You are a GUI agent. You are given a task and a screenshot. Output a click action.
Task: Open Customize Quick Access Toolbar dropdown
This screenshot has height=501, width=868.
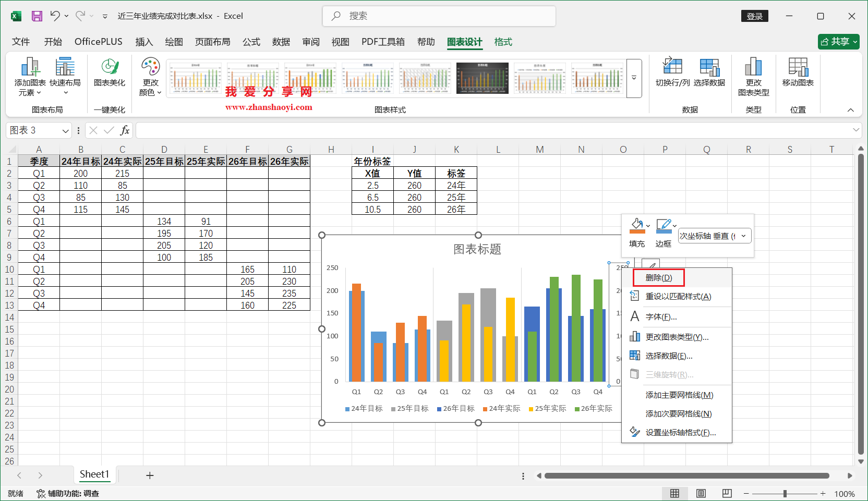(105, 16)
